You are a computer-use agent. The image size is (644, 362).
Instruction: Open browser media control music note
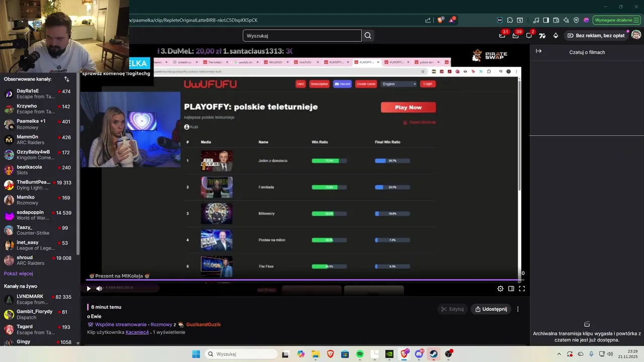pos(536,20)
